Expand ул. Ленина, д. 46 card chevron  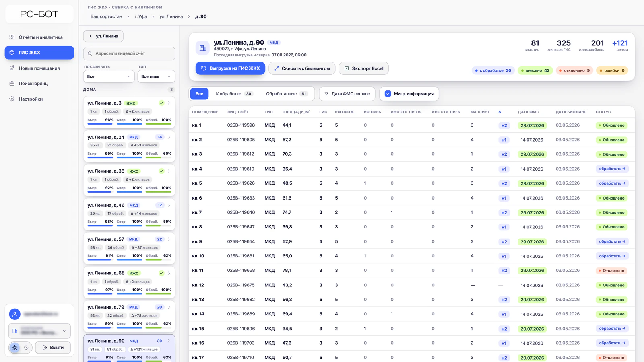click(169, 205)
